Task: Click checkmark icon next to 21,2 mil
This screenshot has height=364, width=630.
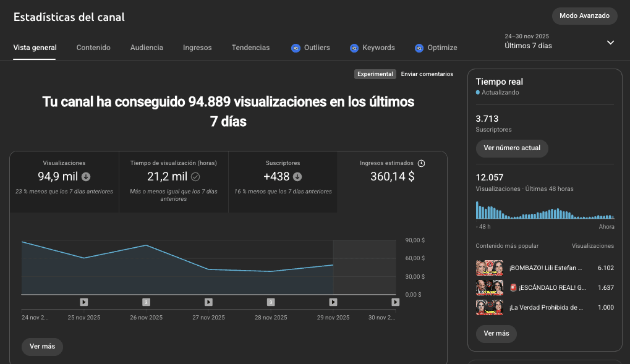Action: click(x=195, y=176)
